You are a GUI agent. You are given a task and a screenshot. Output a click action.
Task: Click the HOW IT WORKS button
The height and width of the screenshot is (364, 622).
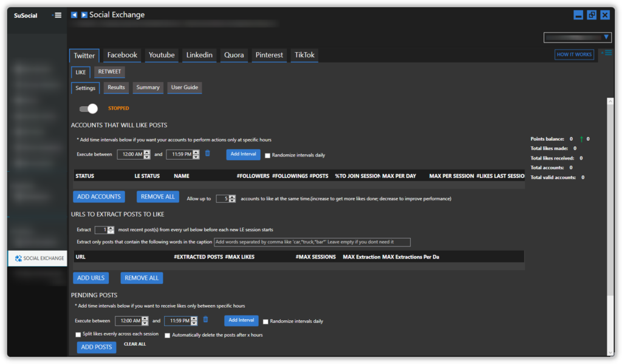[x=574, y=55]
